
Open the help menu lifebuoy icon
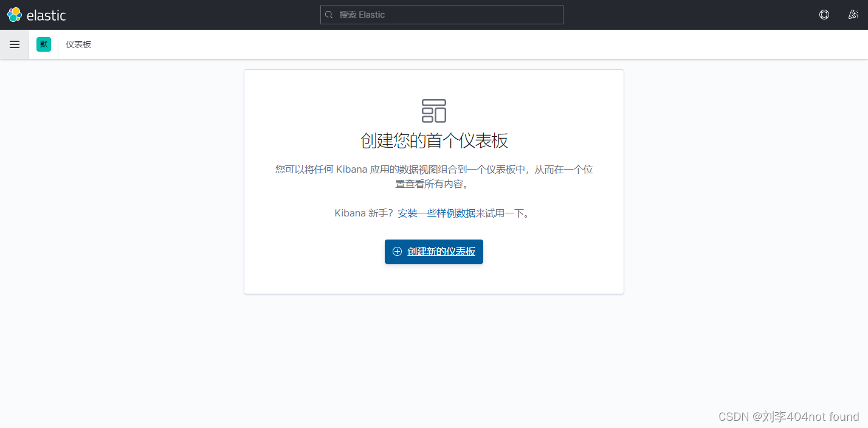click(824, 15)
